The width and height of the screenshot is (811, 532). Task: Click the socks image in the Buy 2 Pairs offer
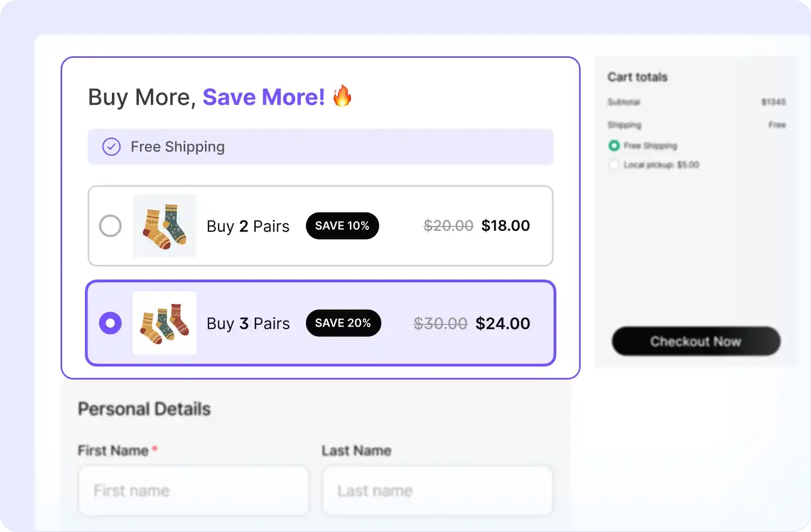164,226
